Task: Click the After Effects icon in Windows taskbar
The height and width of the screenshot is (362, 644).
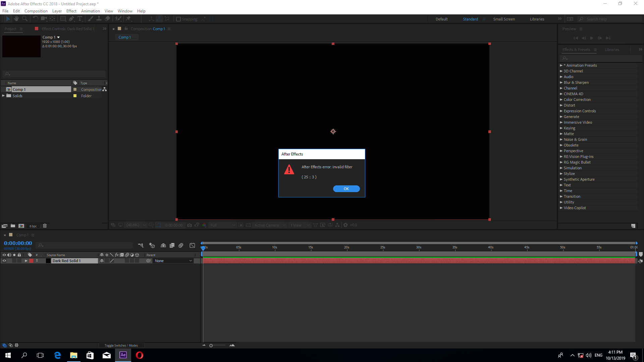Action: [123, 355]
